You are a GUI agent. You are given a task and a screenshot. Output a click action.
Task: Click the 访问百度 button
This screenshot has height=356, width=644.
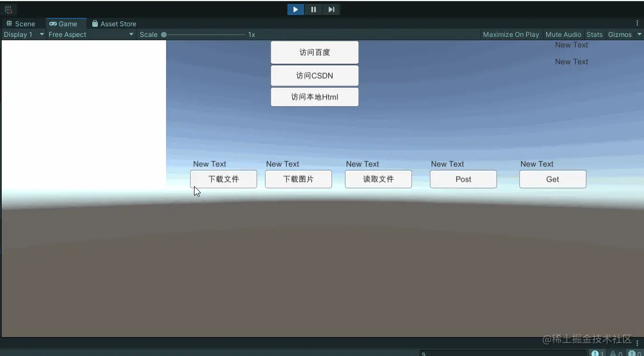tap(314, 52)
